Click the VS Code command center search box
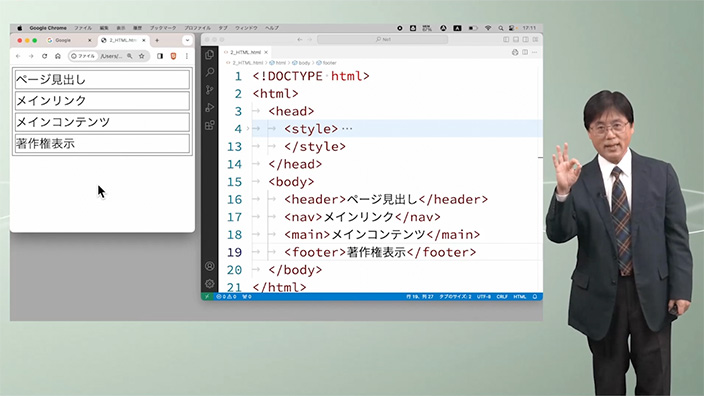 [383, 40]
